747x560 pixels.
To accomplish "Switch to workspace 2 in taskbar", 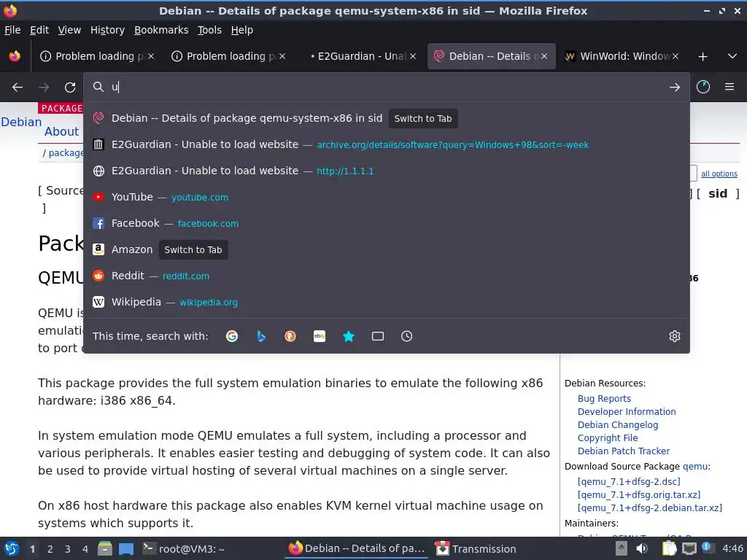I will [x=50, y=549].
